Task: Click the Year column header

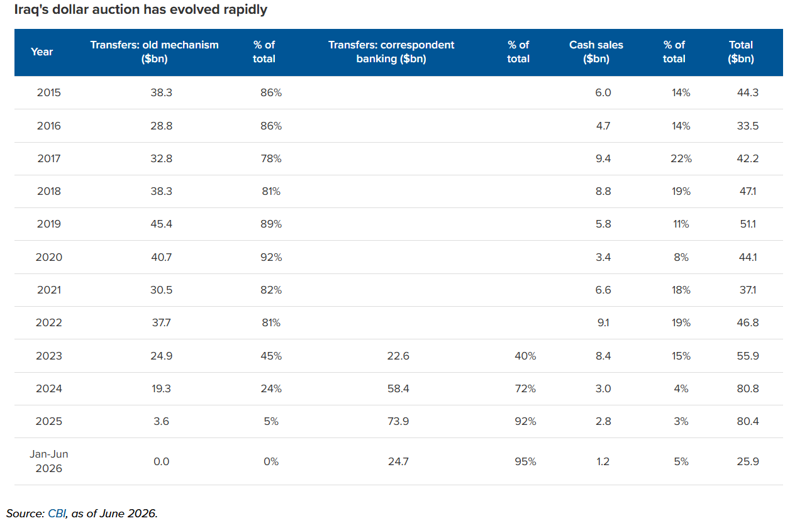Action: [42, 52]
